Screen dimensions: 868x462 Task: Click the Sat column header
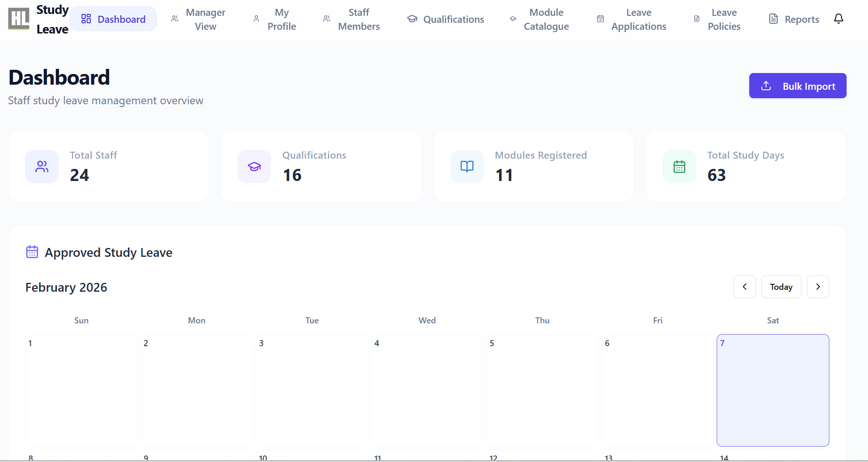pyautogui.click(x=773, y=321)
